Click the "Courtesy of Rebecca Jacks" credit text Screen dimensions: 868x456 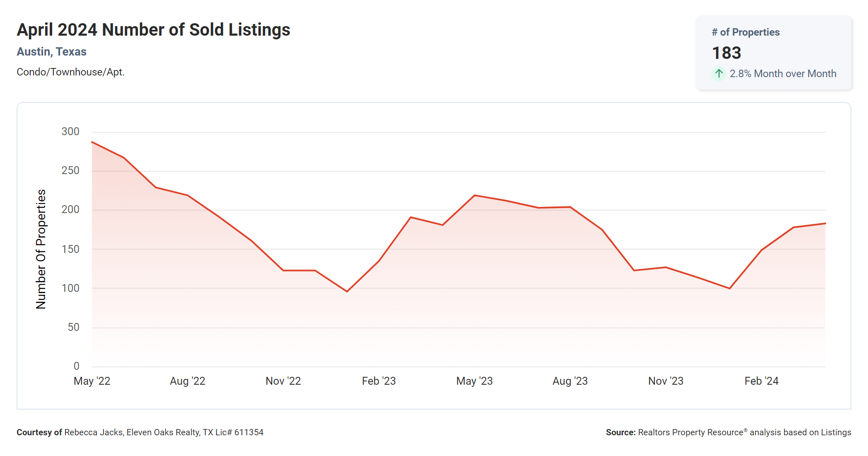(140, 432)
